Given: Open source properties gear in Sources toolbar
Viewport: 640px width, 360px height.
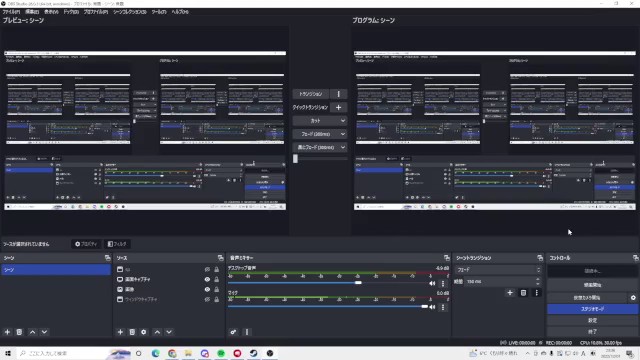Looking at the screenshot, I should coord(144,332).
